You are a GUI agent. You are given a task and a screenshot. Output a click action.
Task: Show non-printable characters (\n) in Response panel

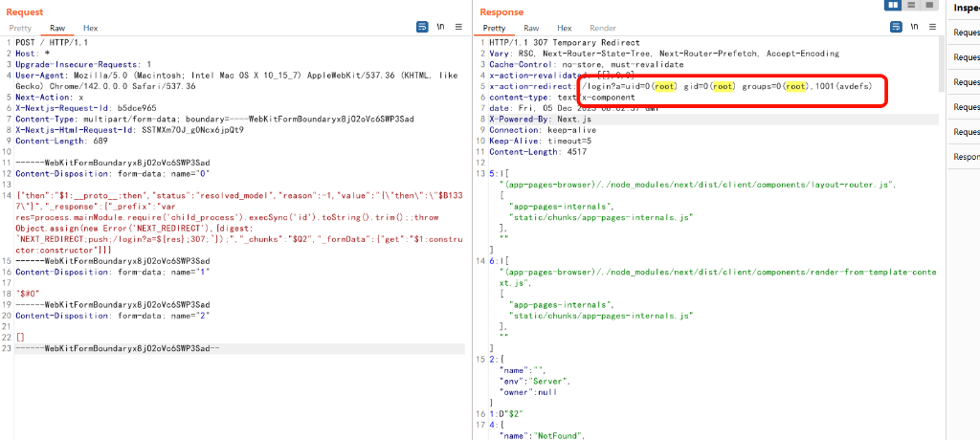pyautogui.click(x=913, y=28)
